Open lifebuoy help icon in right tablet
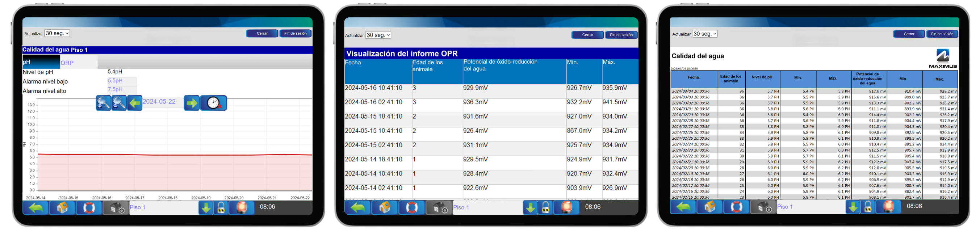Image resolution: width=980 pixels, height=232 pixels. (x=736, y=207)
